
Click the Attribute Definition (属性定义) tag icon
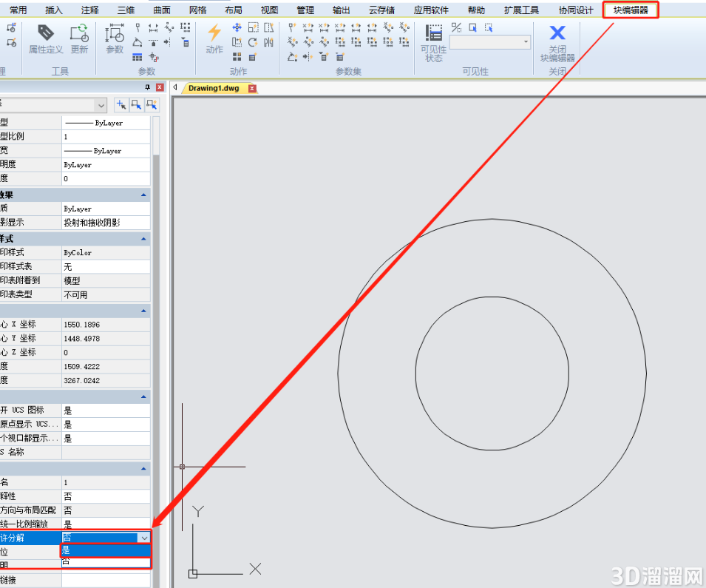point(46,33)
